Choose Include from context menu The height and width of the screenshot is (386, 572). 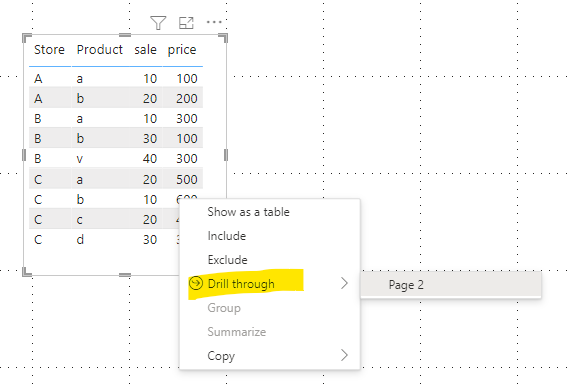point(227,236)
